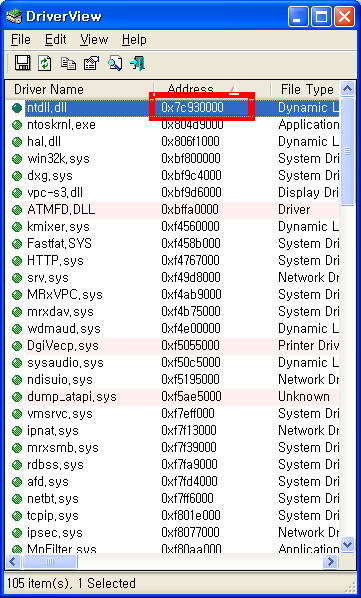Click the Exit toolbar icon

138,63
